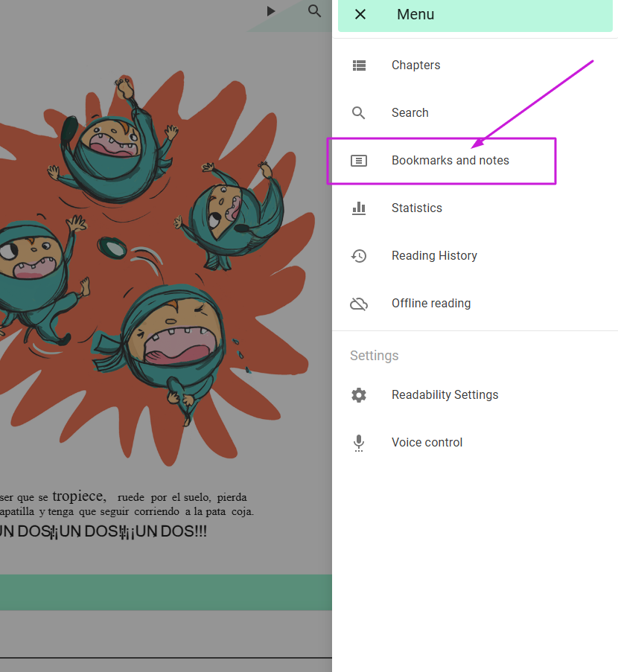Click the Voice control microphone icon
The width and height of the screenshot is (618, 672).
pos(359,443)
